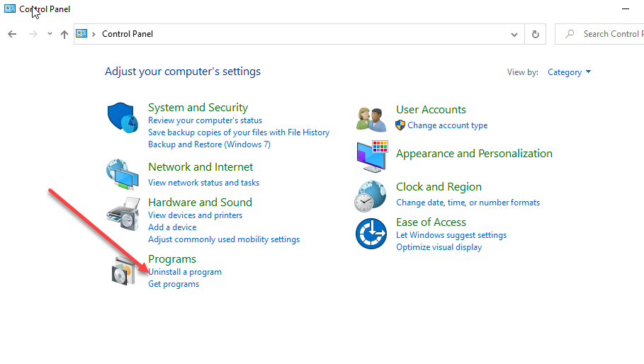Open Appearance and Personalization category

(474, 154)
